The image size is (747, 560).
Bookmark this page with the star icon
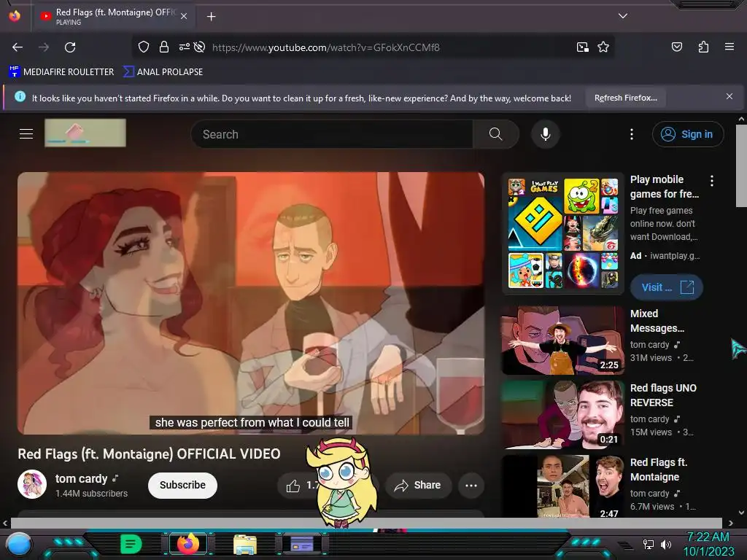point(603,47)
